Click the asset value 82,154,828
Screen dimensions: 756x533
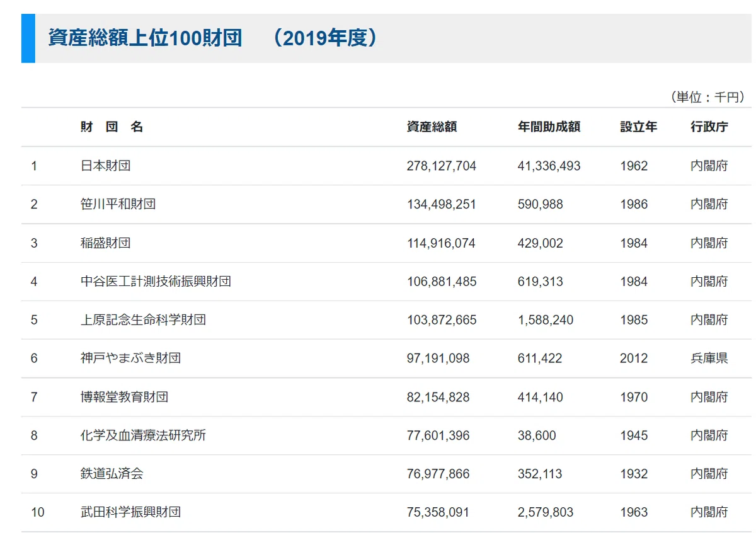pyautogui.click(x=438, y=397)
